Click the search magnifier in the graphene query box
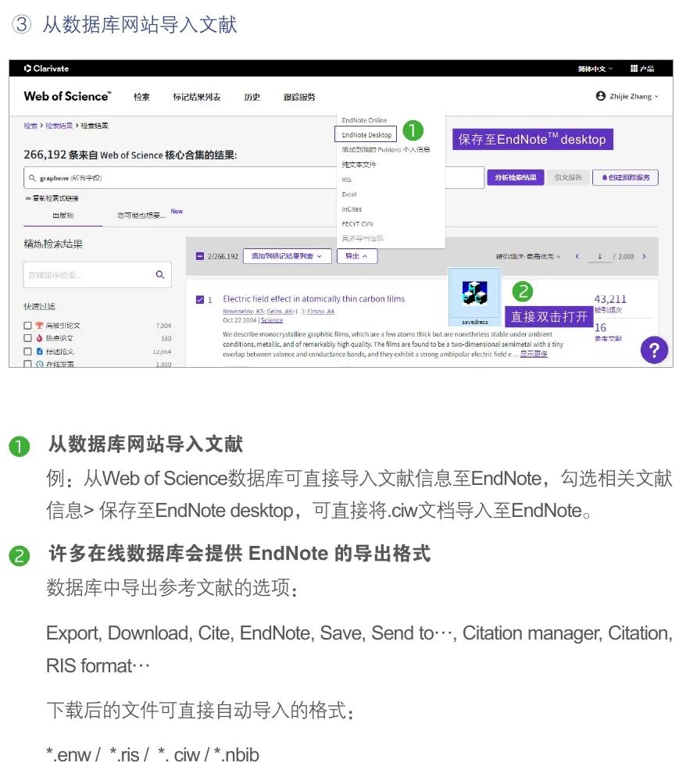 point(33,178)
